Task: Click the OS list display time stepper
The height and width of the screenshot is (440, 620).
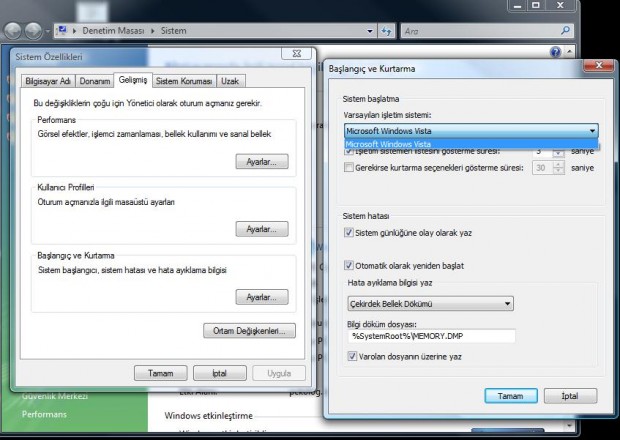Action: (x=558, y=152)
